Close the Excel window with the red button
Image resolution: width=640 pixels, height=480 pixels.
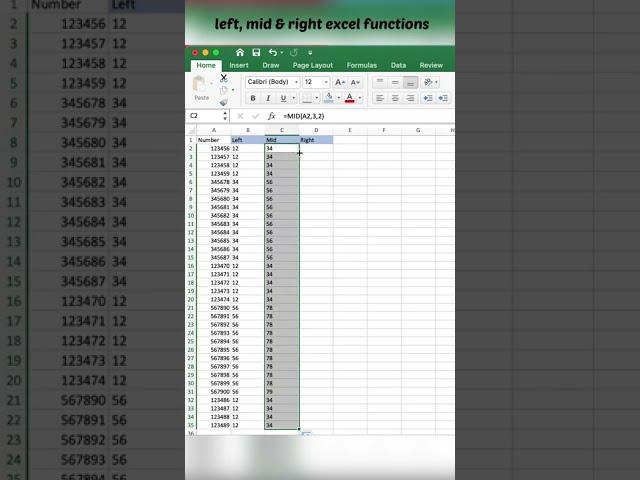[x=195, y=53]
